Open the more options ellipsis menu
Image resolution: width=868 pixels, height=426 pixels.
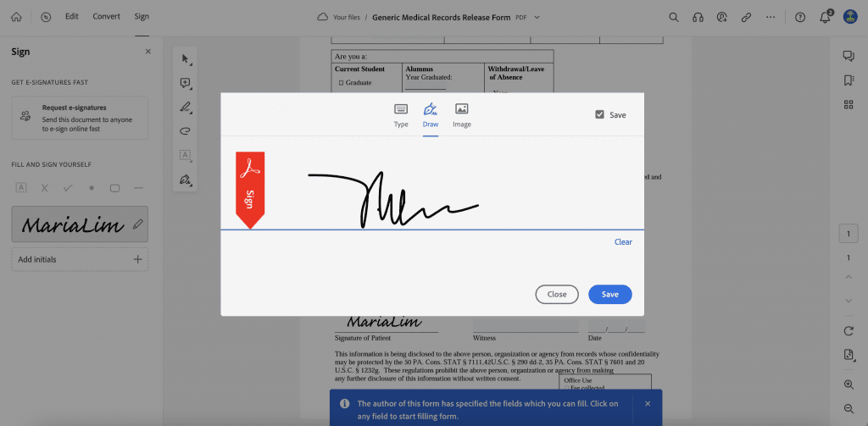(771, 17)
